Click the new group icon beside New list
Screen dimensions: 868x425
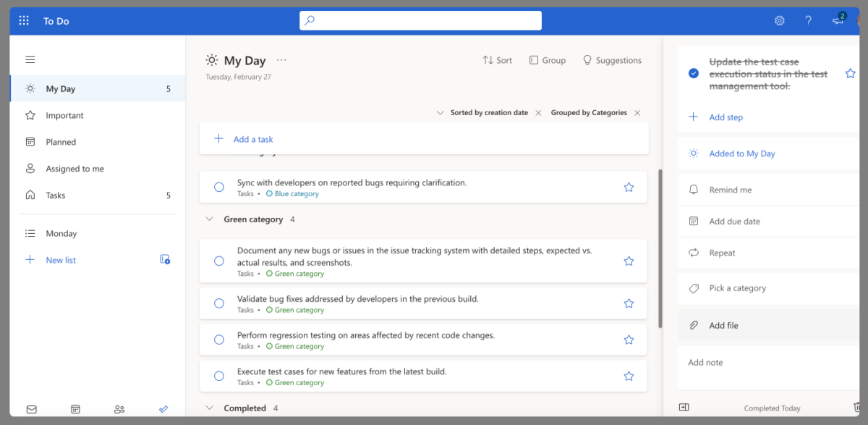[165, 260]
